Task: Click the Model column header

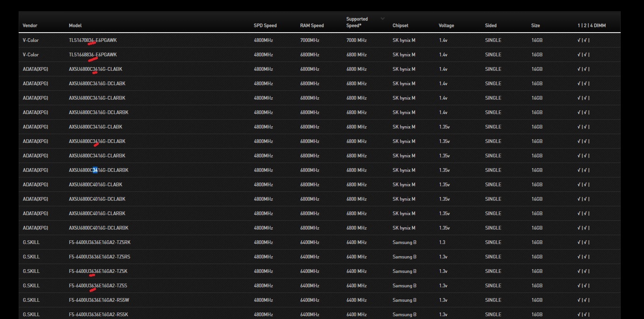Action: (x=75, y=26)
